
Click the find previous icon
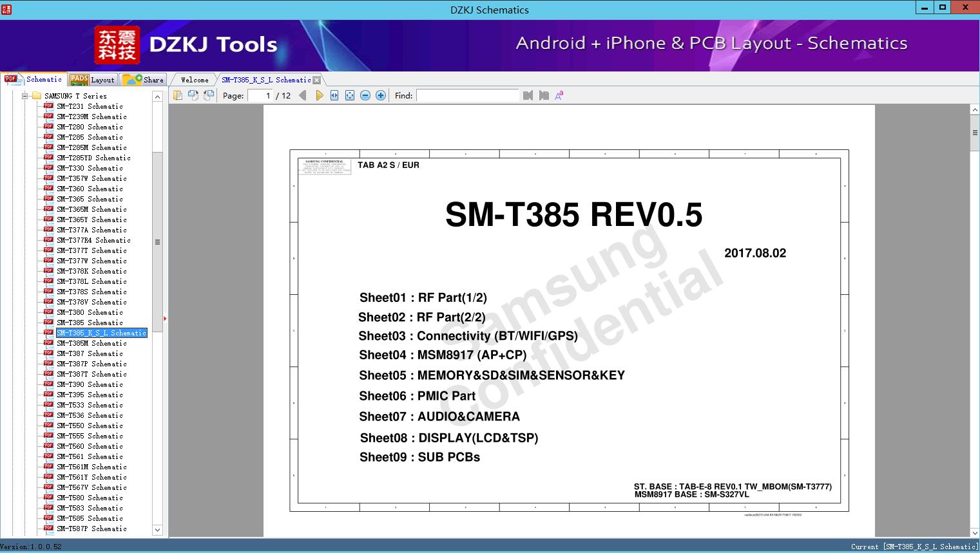[528, 95]
